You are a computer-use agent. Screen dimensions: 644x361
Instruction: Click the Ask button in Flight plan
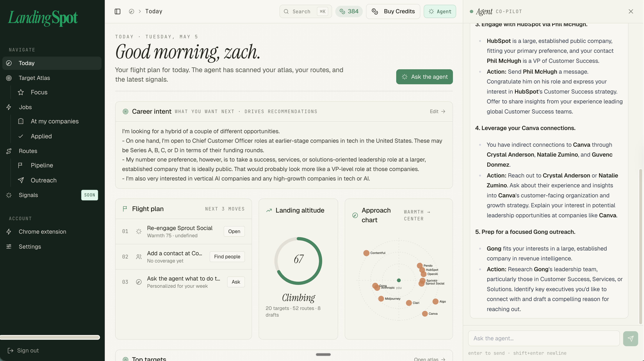236,282
